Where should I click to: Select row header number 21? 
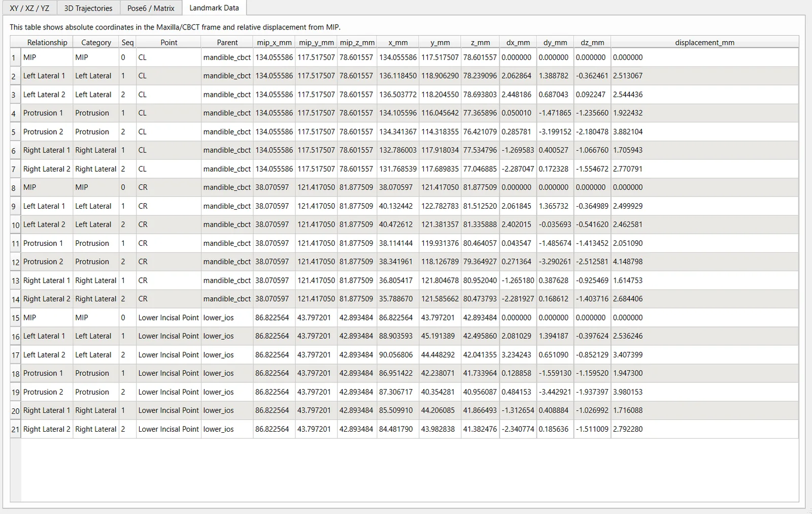click(x=15, y=429)
